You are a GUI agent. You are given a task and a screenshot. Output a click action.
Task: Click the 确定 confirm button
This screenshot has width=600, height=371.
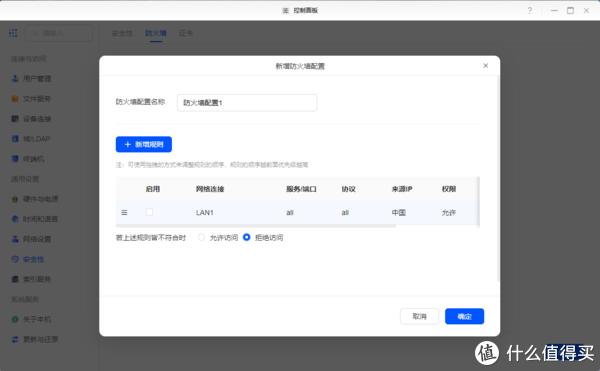pyautogui.click(x=464, y=316)
